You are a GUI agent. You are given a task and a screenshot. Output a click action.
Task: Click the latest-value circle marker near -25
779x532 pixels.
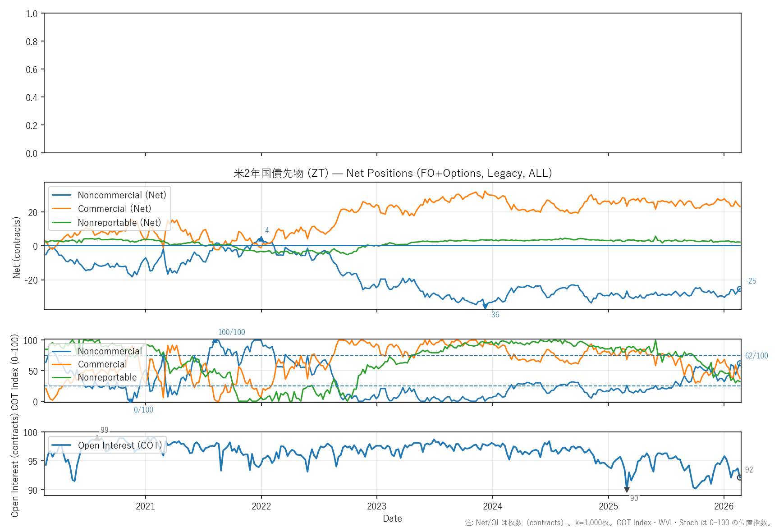tap(739, 289)
